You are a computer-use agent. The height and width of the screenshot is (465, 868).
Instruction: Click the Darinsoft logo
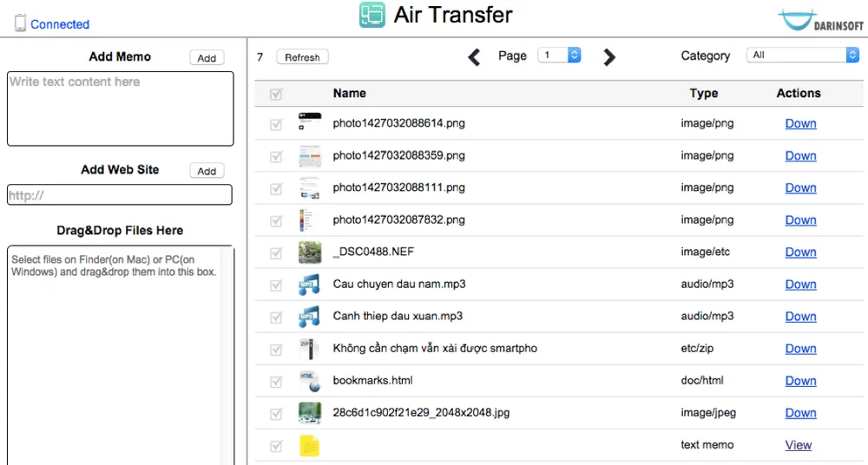click(x=821, y=20)
